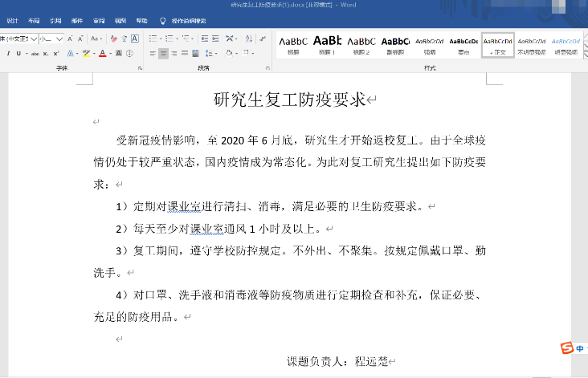Viewport: 588px width, 378px height.
Task: Toggle center alignment
Action: pos(163,54)
